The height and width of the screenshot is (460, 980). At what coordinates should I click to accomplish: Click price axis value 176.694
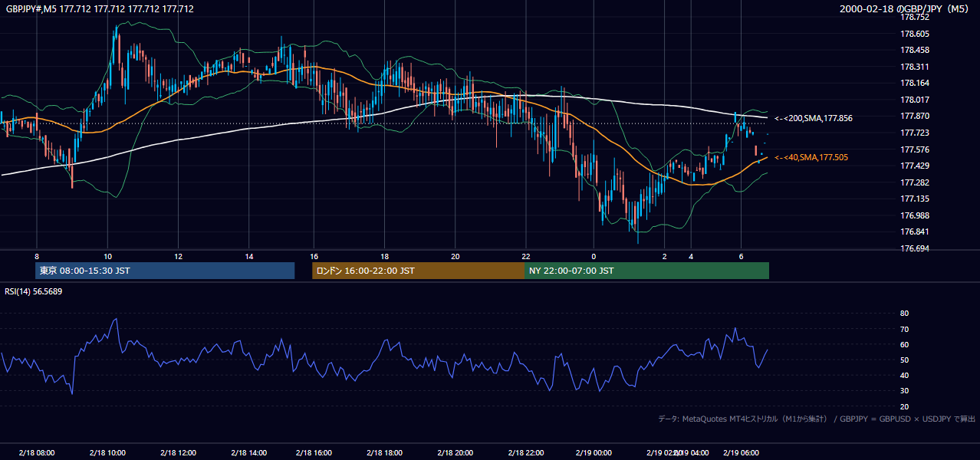click(x=915, y=248)
